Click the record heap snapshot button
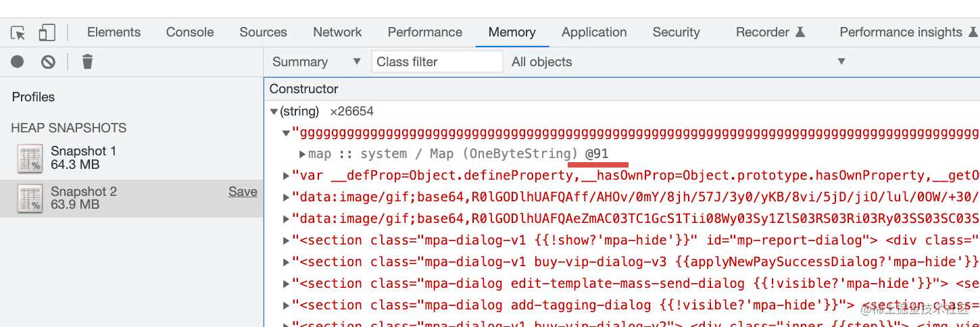Image resolution: width=980 pixels, height=327 pixels. (x=18, y=62)
